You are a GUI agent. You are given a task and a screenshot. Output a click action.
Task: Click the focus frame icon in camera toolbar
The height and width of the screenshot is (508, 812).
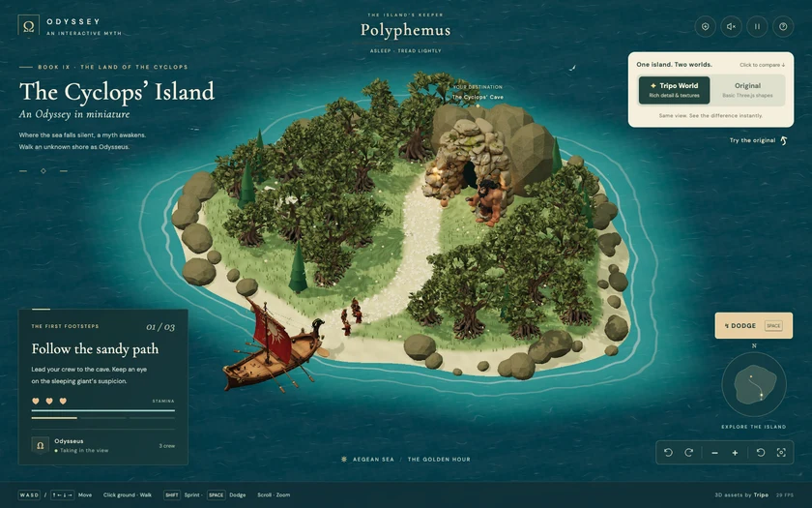(781, 453)
